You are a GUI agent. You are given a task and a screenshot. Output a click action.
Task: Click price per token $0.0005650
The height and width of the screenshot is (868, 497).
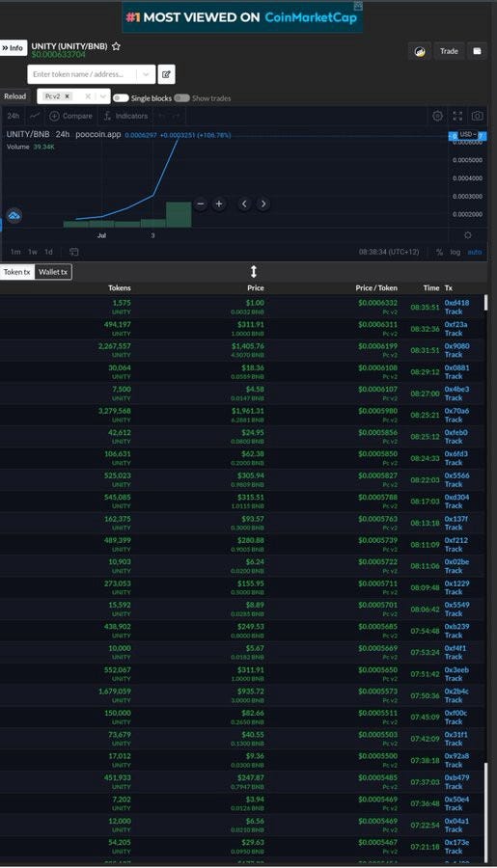pyautogui.click(x=378, y=670)
